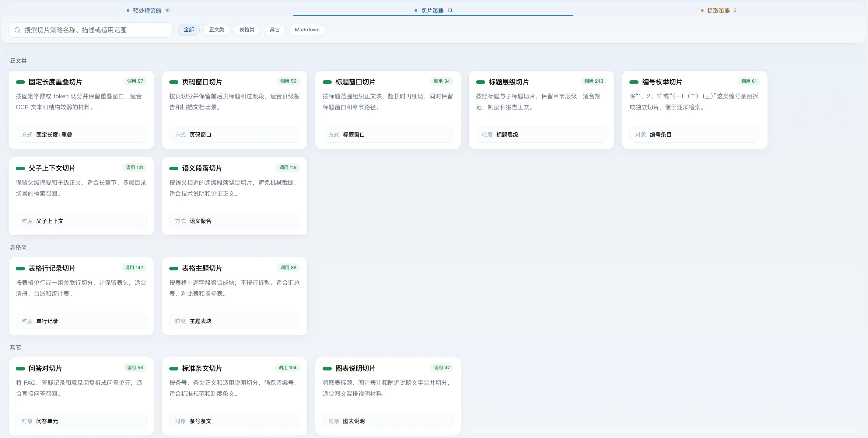
Task: Click the 对象 问答单元 field
Action: click(81, 421)
